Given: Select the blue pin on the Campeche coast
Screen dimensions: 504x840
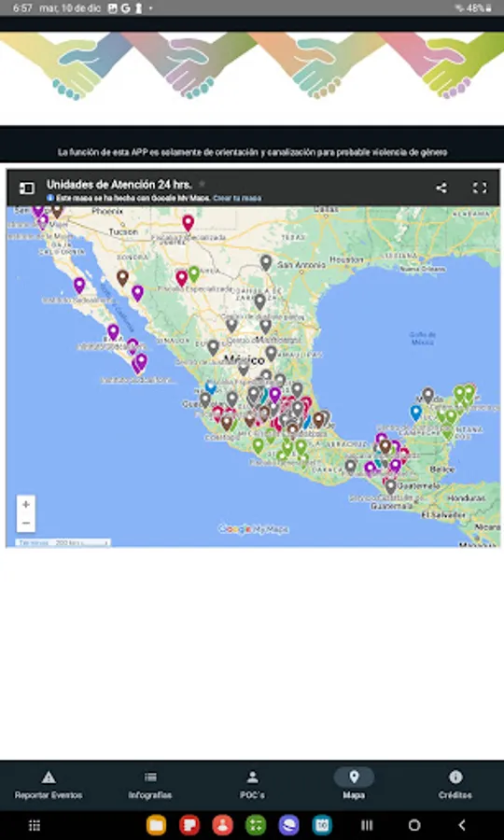Looking at the screenshot, I should coord(415,413).
